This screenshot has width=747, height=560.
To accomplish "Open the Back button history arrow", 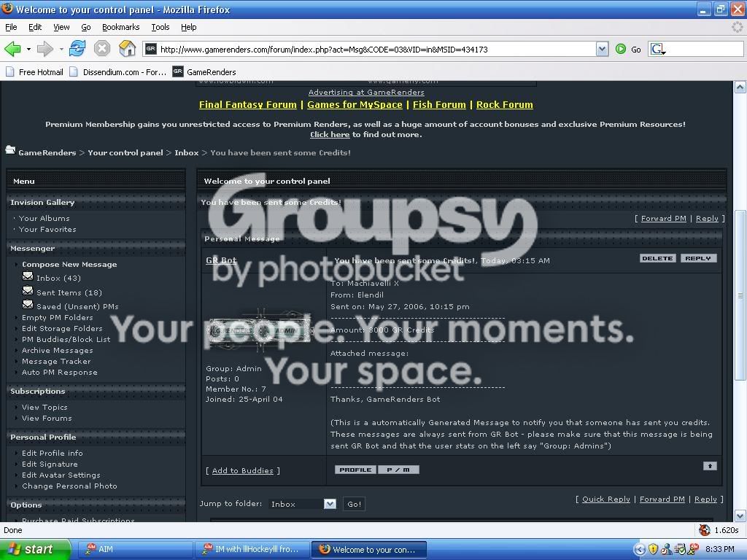I will coord(28,49).
